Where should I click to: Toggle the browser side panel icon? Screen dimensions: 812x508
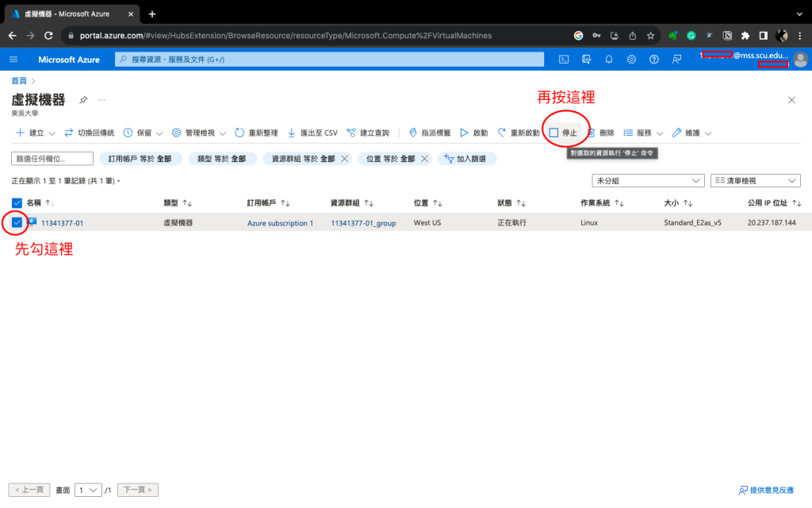point(764,36)
